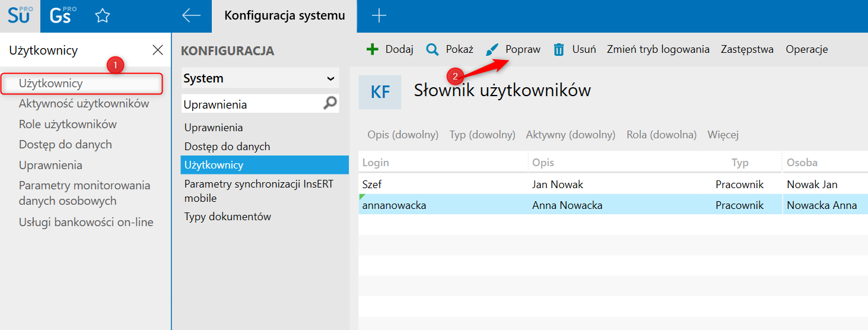Select the annanowacka login cell
Image resolution: width=868 pixels, height=330 pixels.
[394, 205]
